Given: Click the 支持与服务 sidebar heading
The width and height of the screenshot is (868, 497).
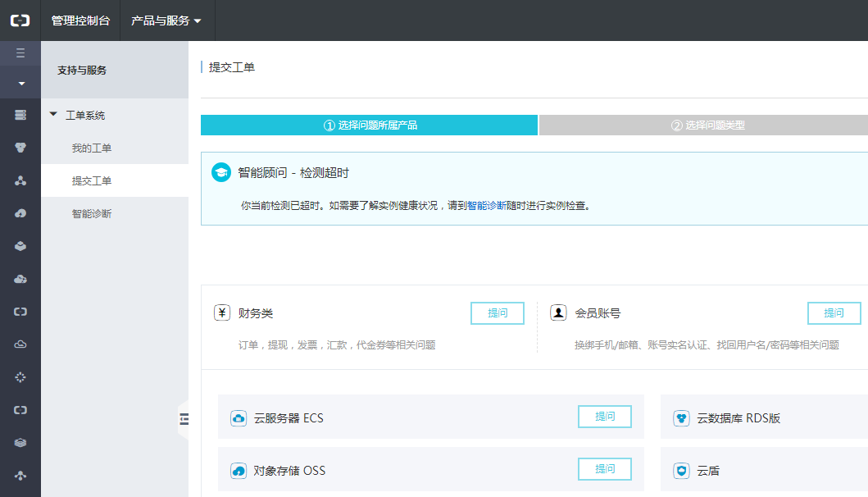Looking at the screenshot, I should click(x=82, y=71).
